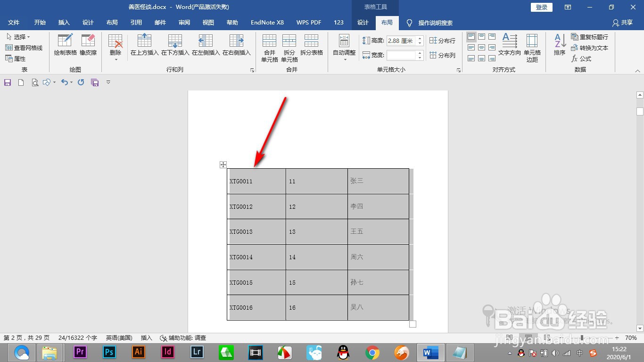
Task: Select the Eraser (橡皮擦) tool
Action: click(88, 45)
